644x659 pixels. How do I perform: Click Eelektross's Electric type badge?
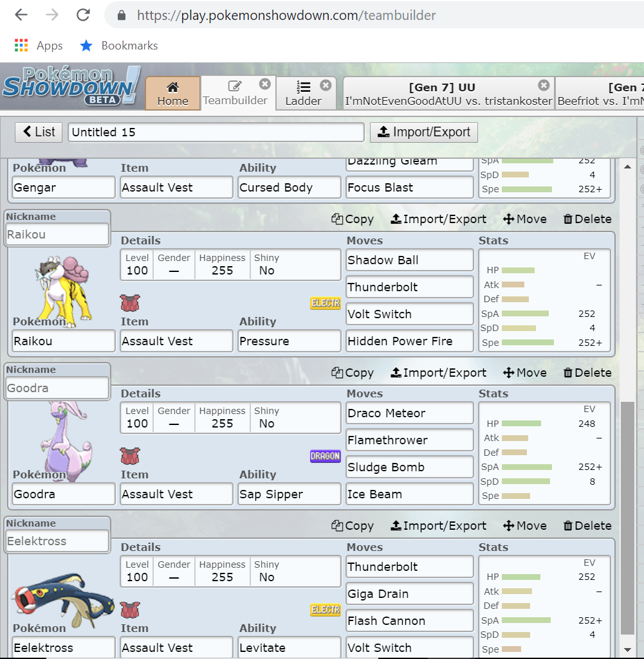pyautogui.click(x=325, y=610)
